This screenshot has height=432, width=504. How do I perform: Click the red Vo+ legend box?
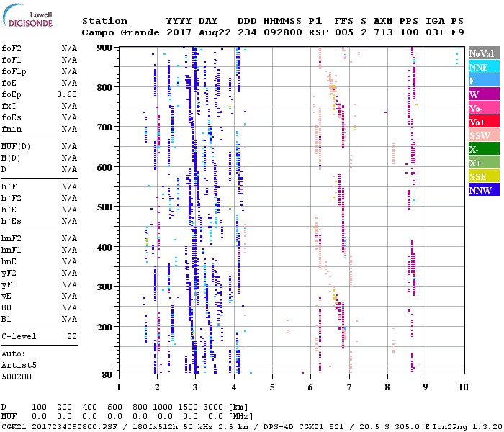(482, 122)
